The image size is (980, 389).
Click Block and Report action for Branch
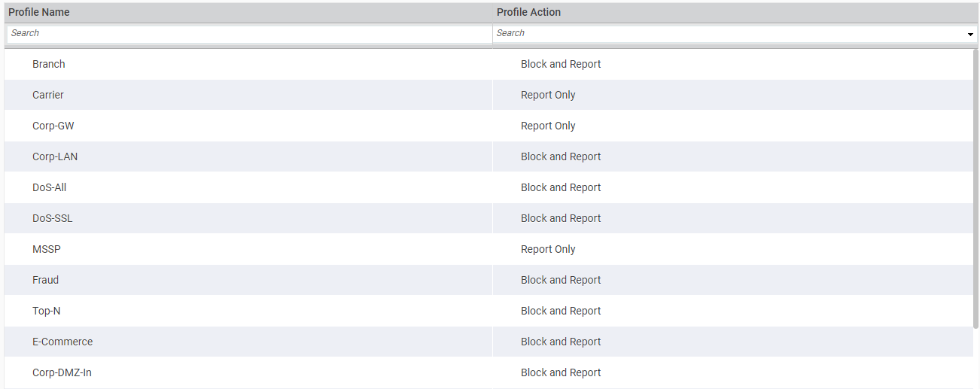[561, 64]
